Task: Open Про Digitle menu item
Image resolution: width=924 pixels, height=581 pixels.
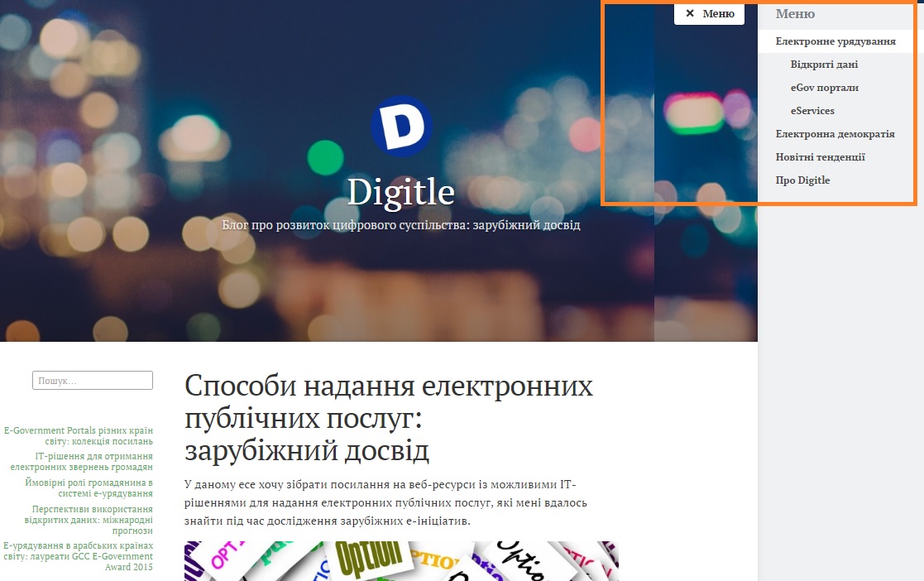Action: (x=802, y=180)
